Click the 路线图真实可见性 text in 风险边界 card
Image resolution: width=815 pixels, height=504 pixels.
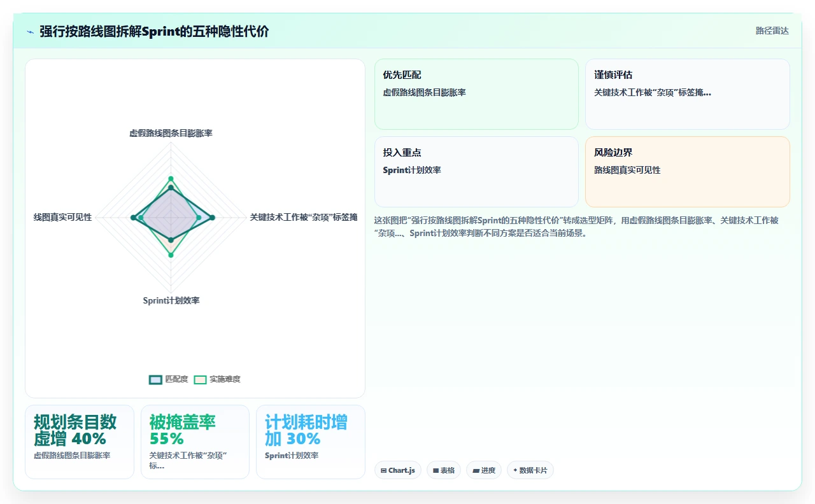pyautogui.click(x=627, y=170)
